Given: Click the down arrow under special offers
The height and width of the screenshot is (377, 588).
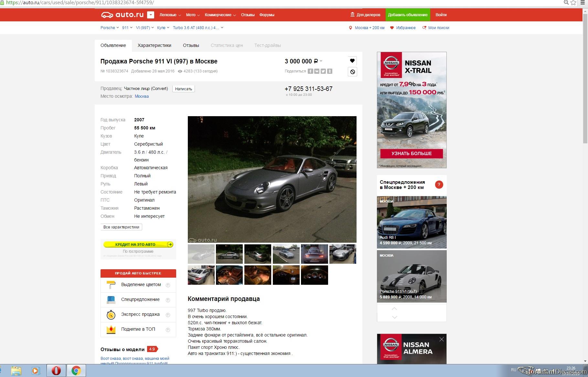Looking at the screenshot, I should coord(394,317).
